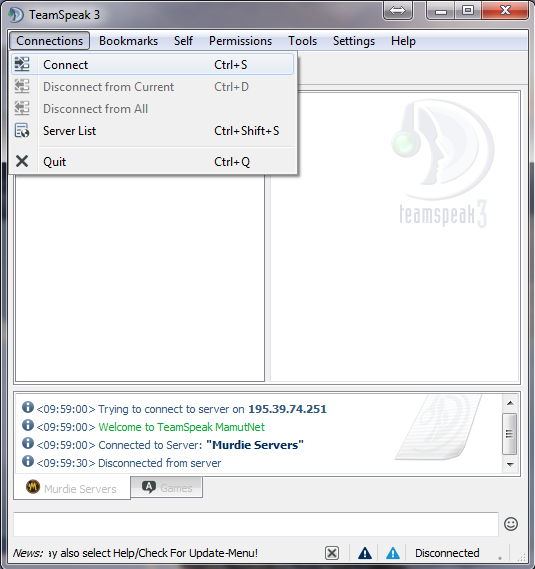Switch to the Games chat tab

pyautogui.click(x=167, y=487)
